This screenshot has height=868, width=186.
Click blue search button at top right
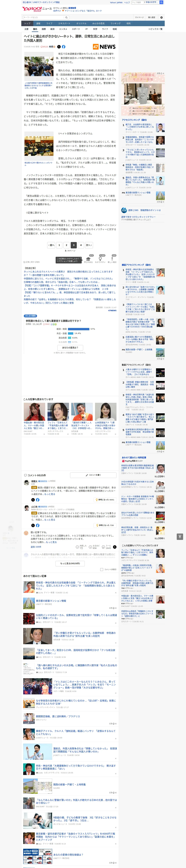click(161, 2)
